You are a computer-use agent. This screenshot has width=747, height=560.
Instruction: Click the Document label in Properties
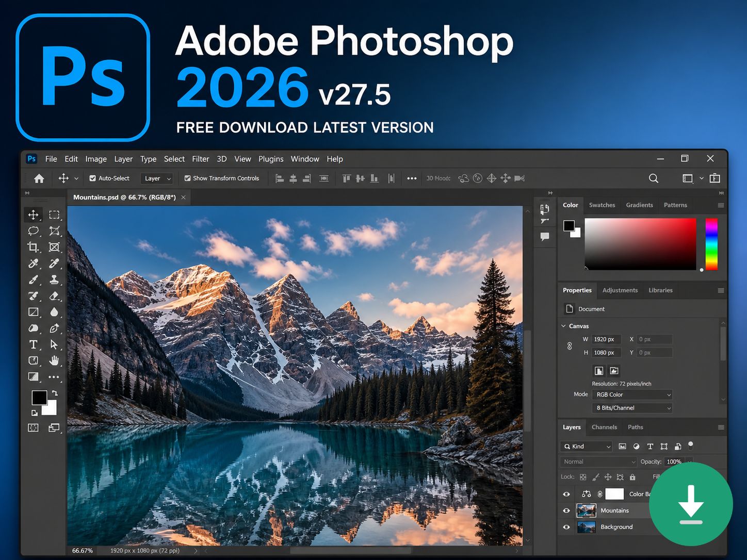tap(591, 309)
